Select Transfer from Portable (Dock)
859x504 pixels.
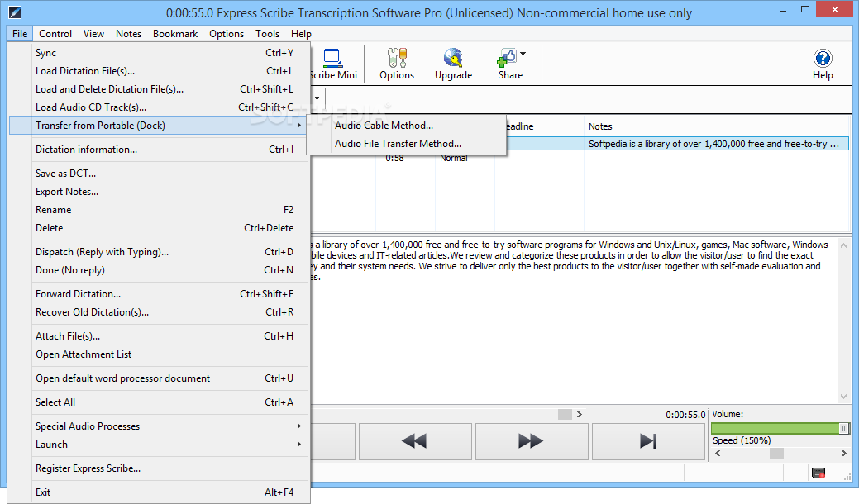tap(160, 126)
